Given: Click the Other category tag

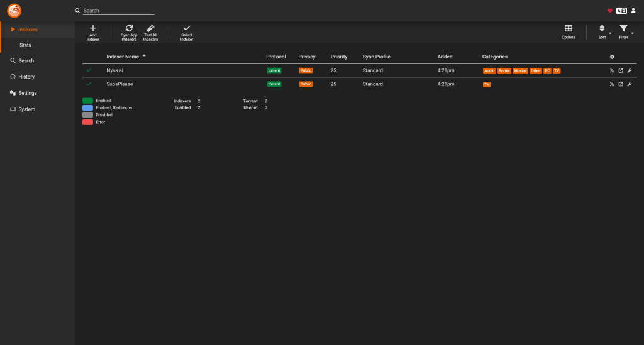Looking at the screenshot, I should tap(536, 71).
